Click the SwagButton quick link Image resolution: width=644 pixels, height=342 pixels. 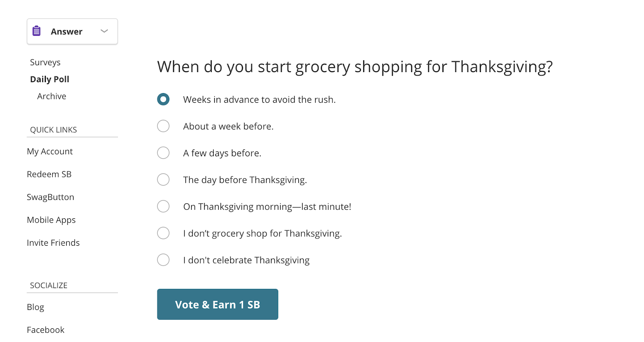[50, 197]
